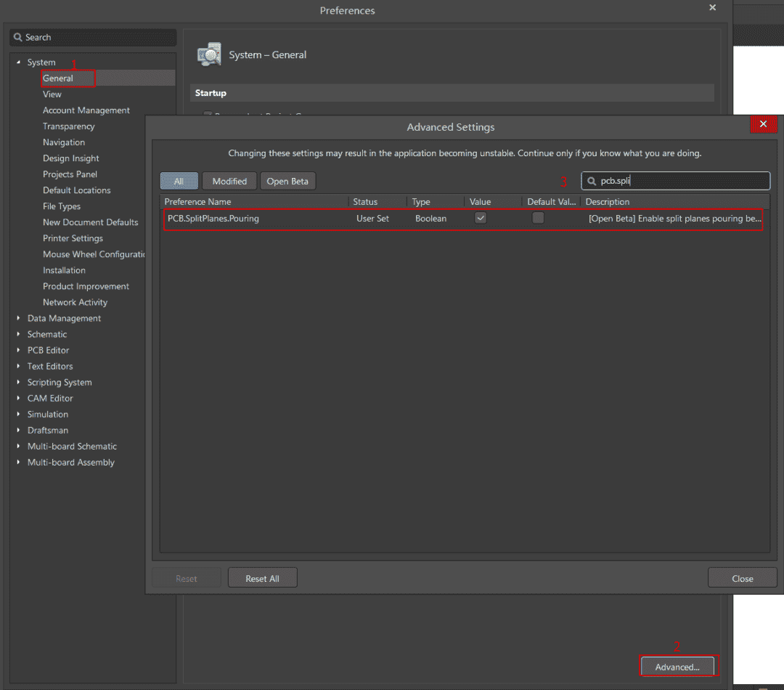This screenshot has height=690, width=784.
Task: Toggle the PCB.SplitPlanes.Pouring Value checkbox
Action: tap(481, 218)
